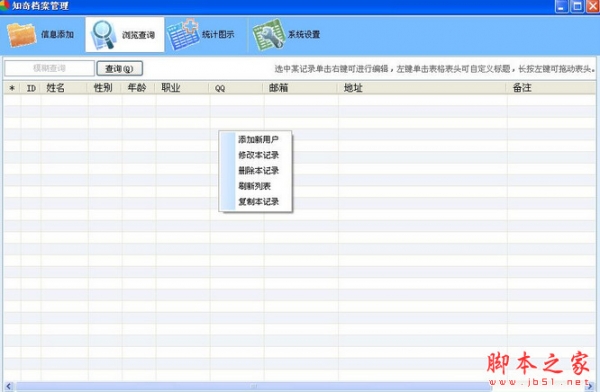Open the 系统设置 wrench icon
Image resolution: width=600 pixels, height=392 pixels.
coord(269,35)
